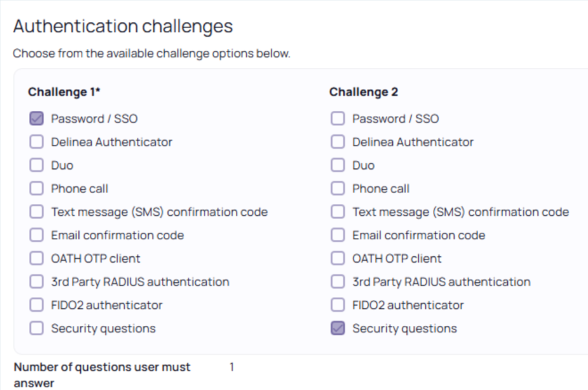Enable Delinea Authenticator for Challenge 2

click(x=337, y=142)
